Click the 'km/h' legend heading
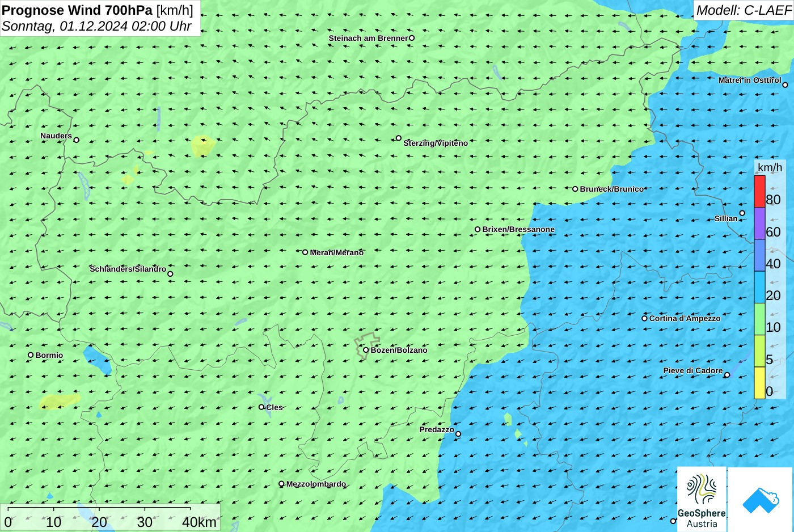Viewport: 794px width, 532px height. pos(770,167)
